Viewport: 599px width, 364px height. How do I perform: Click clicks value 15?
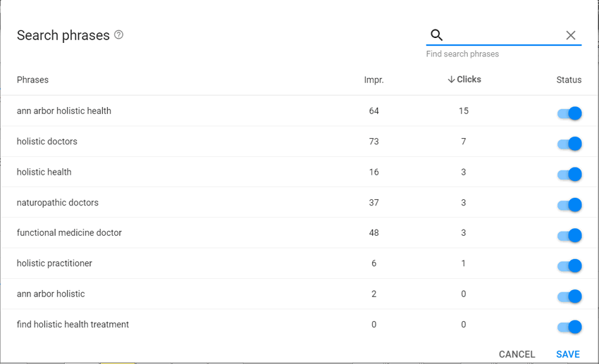(x=464, y=111)
